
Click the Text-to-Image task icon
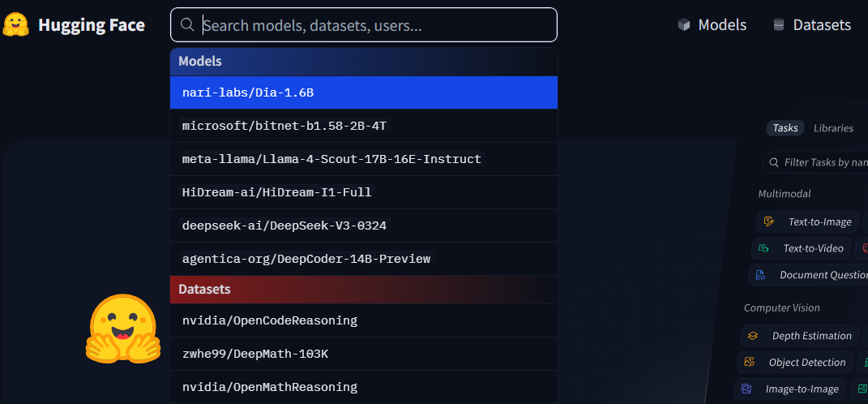tap(770, 222)
